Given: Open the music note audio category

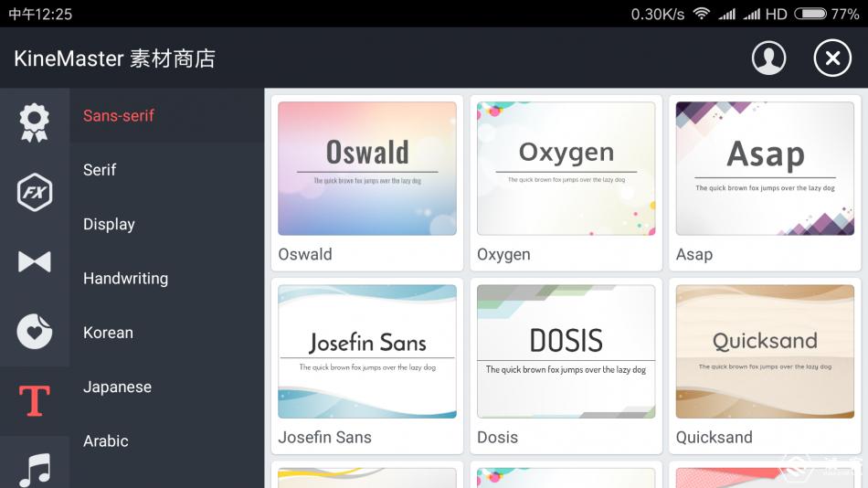Looking at the screenshot, I should (35, 470).
